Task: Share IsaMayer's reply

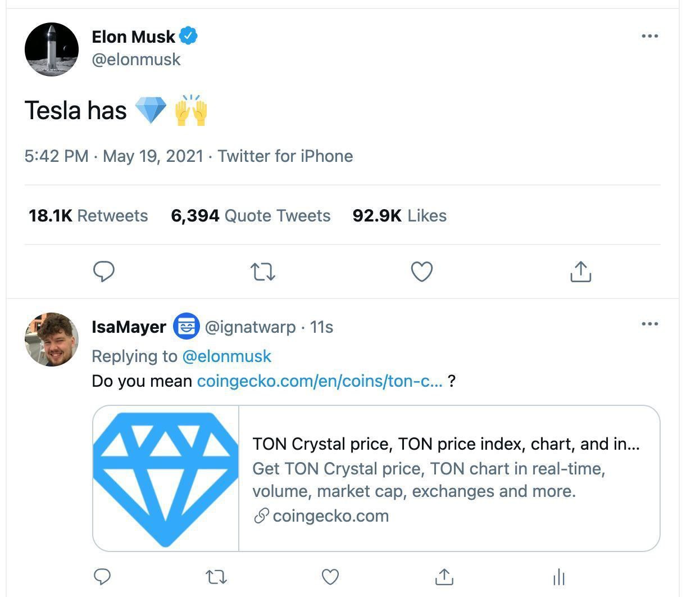Action: [444, 577]
